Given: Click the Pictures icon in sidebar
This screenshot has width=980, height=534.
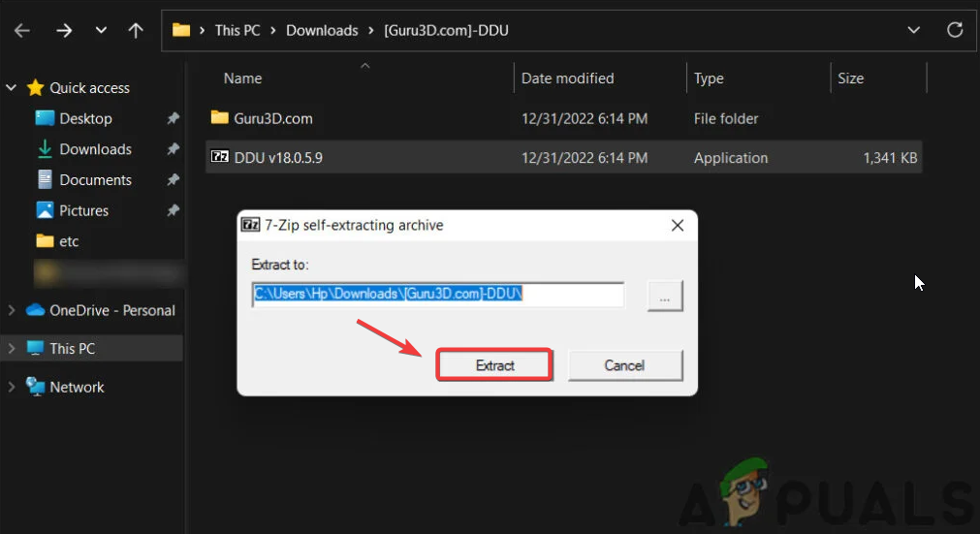Looking at the screenshot, I should (x=45, y=210).
